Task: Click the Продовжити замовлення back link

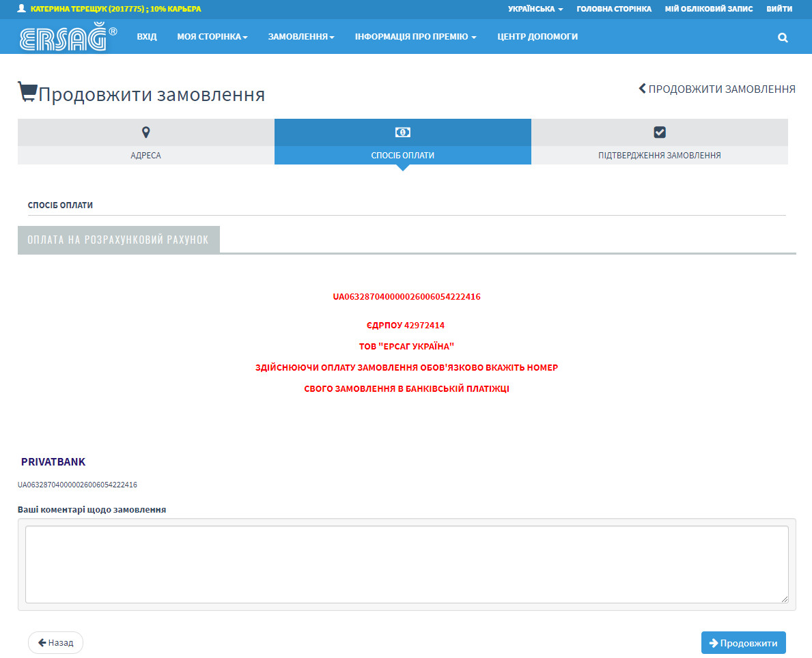Action: tap(717, 89)
